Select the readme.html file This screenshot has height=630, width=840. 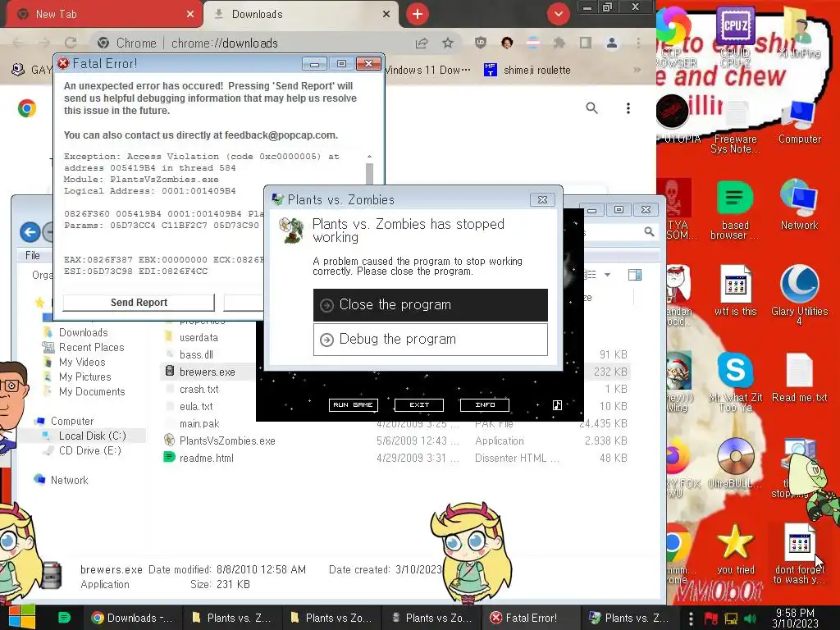[x=206, y=458]
